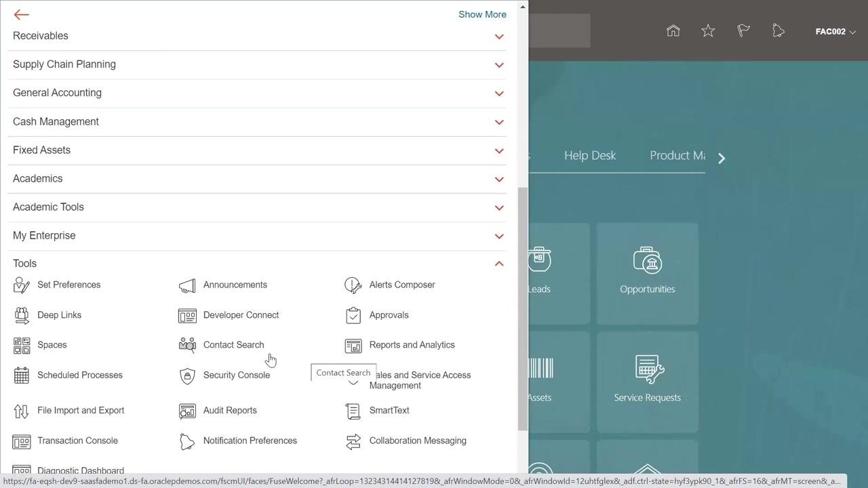Open Favorites star icon
Viewport: 868px width, 488px height.
click(708, 30)
